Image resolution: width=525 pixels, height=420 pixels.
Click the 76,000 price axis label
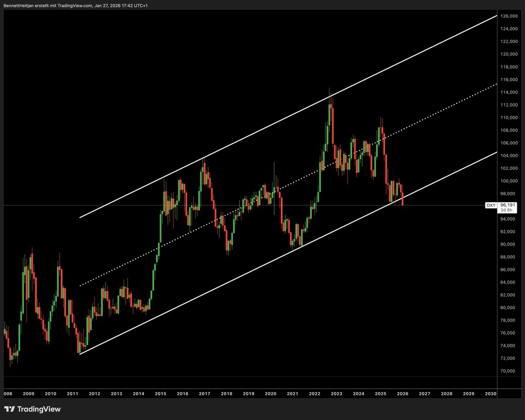tap(507, 333)
